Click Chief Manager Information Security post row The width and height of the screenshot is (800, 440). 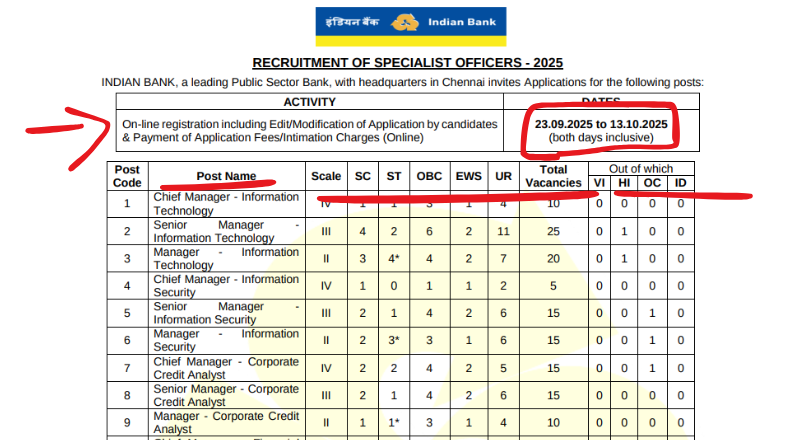click(226, 287)
